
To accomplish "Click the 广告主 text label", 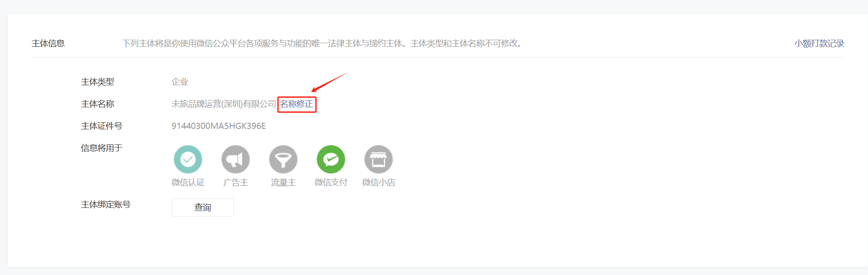I will click(x=236, y=182).
